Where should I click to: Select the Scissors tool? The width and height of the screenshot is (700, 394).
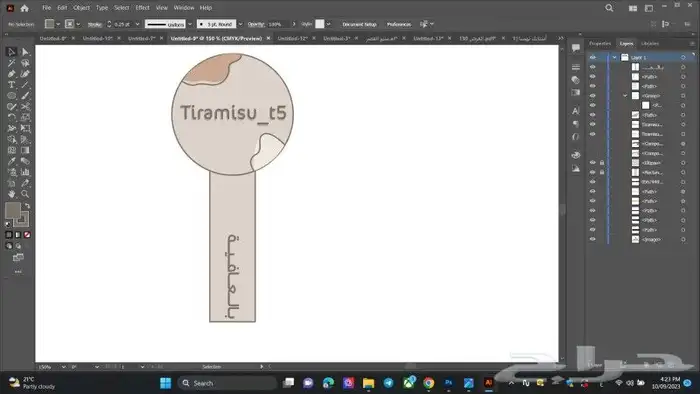pos(25,107)
